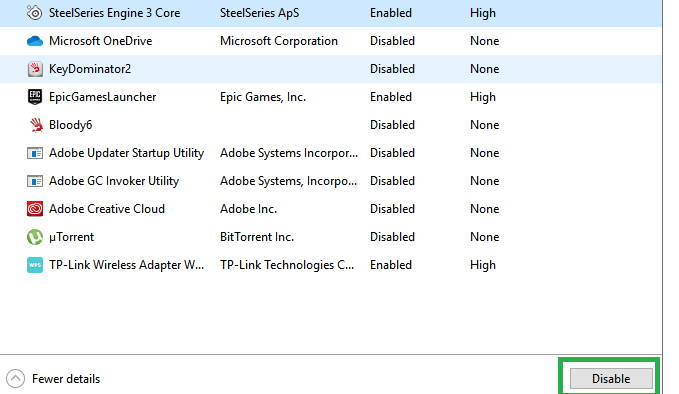Select the µTorrent entry name
The width and height of the screenshot is (679, 394).
(71, 237)
